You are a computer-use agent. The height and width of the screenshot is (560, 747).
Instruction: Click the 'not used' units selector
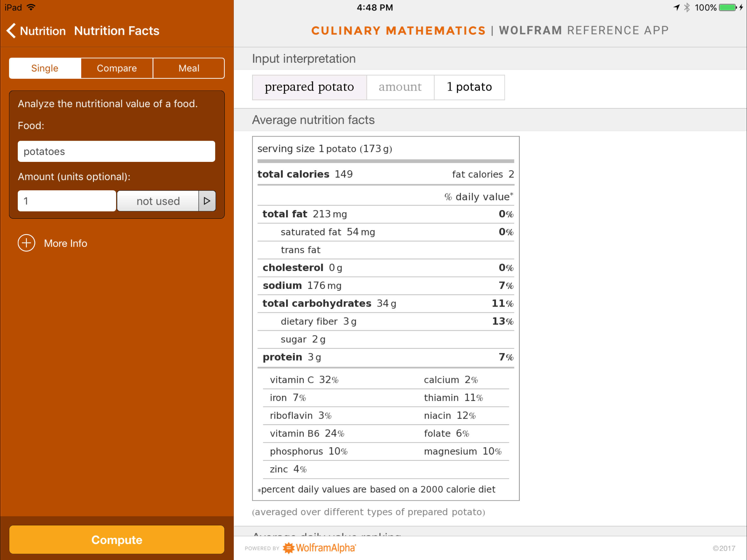158,201
